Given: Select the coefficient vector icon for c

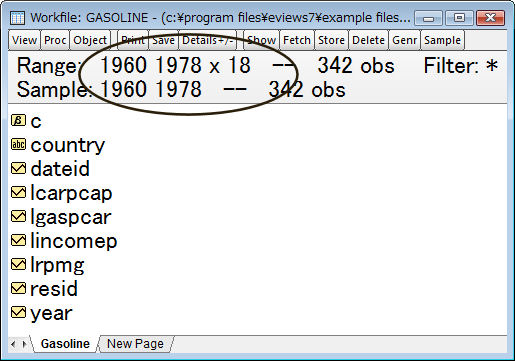Looking at the screenshot, I should (x=18, y=120).
